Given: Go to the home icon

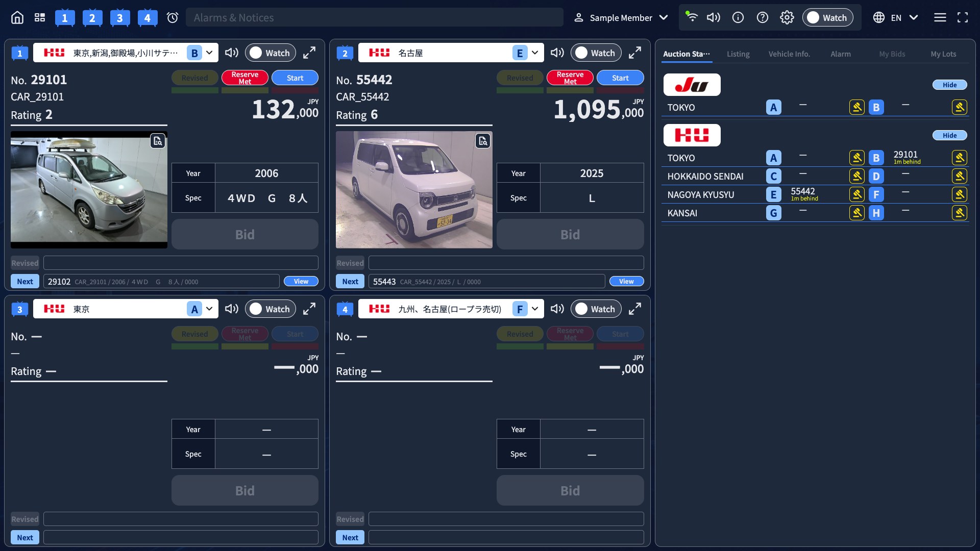Looking at the screenshot, I should pos(17,18).
